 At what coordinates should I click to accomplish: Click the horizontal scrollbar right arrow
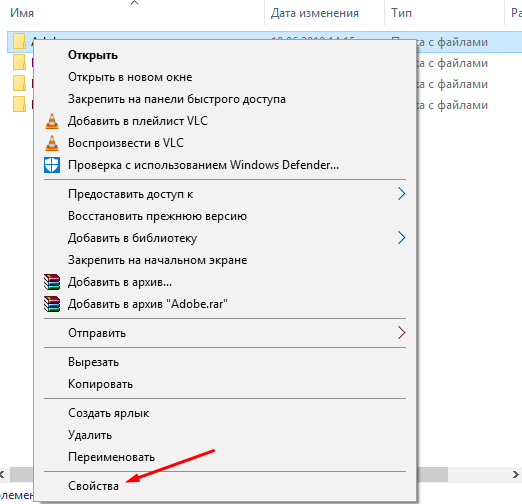click(x=515, y=474)
